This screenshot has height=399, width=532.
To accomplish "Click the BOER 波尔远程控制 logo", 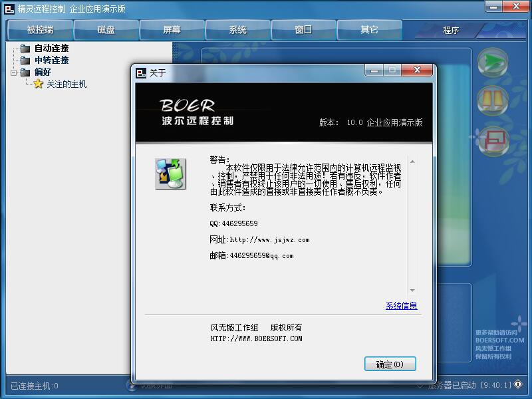I will tap(198, 112).
